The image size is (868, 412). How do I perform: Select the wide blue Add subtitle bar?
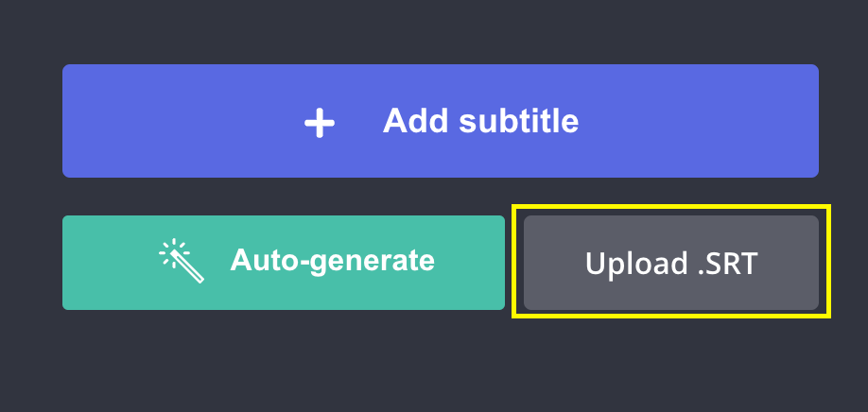pos(440,121)
